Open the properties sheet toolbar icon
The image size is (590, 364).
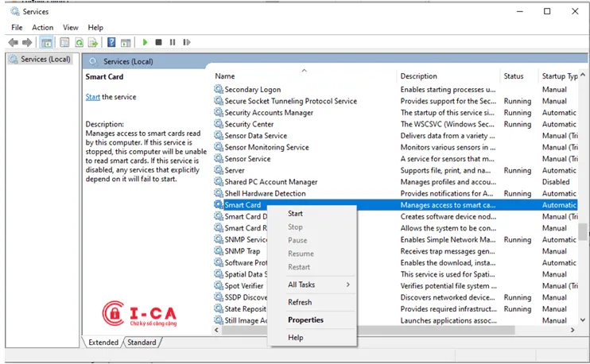[x=64, y=42]
